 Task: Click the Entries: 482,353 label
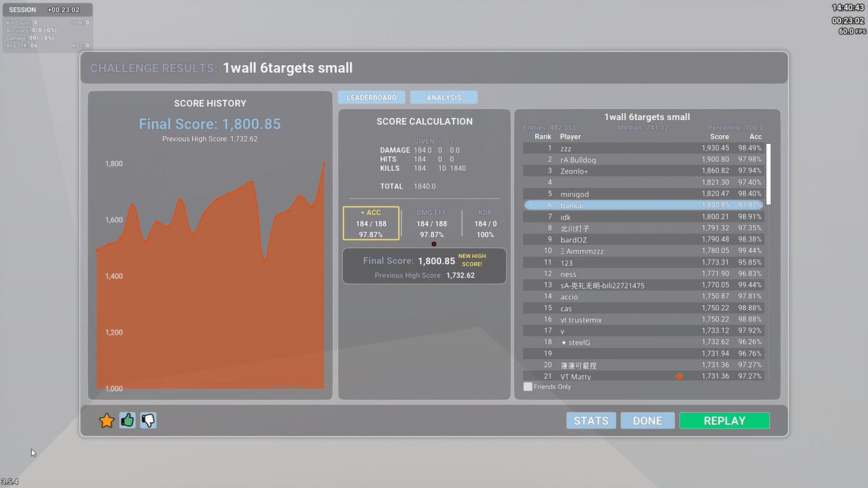click(549, 128)
